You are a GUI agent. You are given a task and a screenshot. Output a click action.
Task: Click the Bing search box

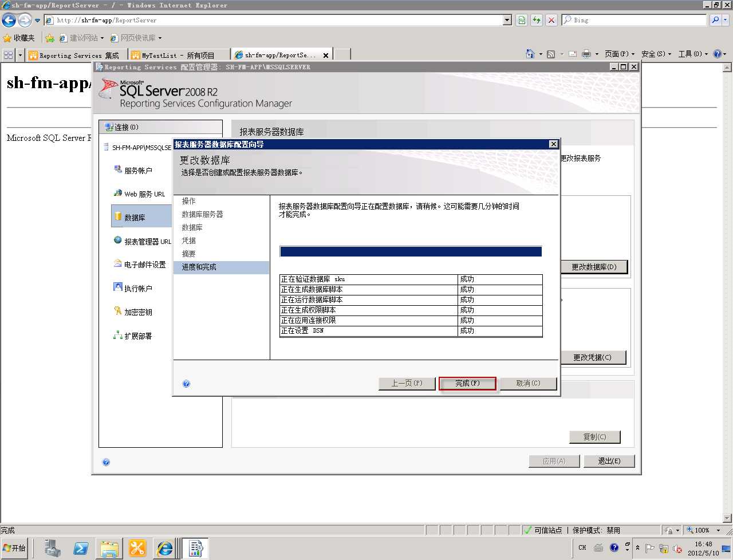(634, 20)
